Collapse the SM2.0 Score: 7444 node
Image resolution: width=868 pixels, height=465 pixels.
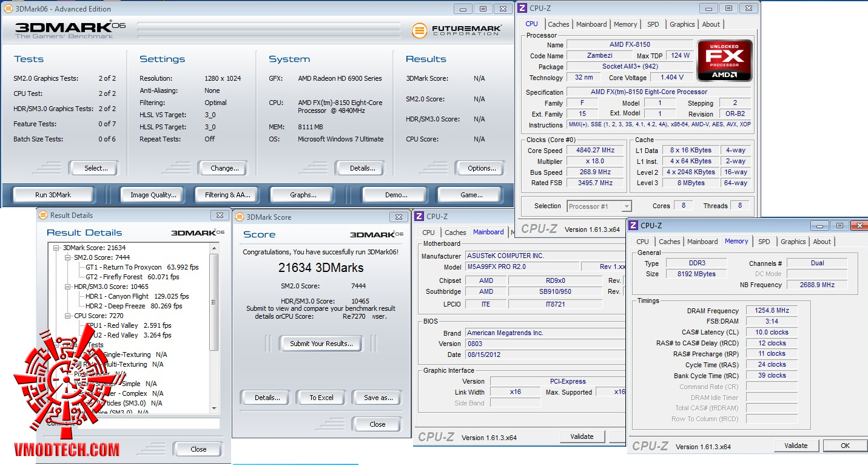(x=68, y=257)
